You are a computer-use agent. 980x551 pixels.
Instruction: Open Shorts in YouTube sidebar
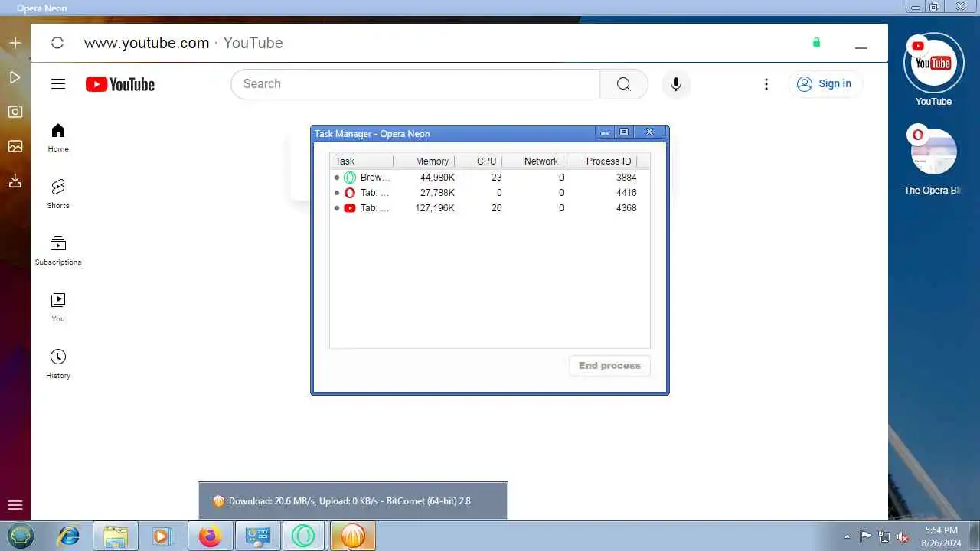[x=58, y=194]
